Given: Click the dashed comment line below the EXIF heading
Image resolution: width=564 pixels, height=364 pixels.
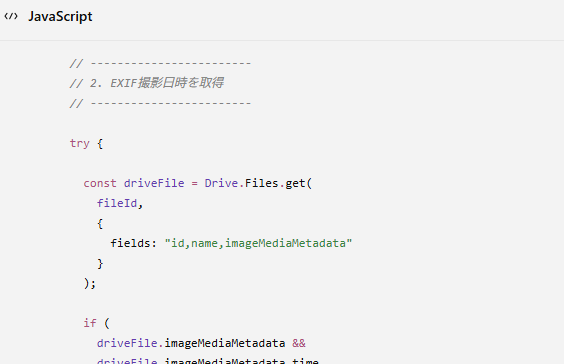Looking at the screenshot, I should click(160, 104).
